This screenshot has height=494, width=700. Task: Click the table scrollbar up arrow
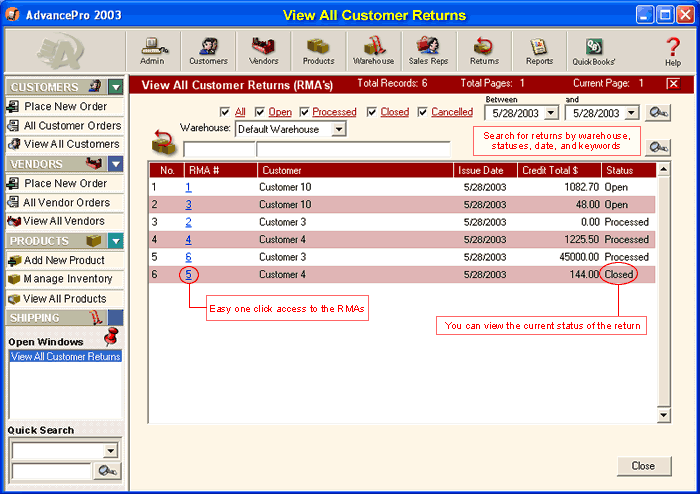pos(663,169)
